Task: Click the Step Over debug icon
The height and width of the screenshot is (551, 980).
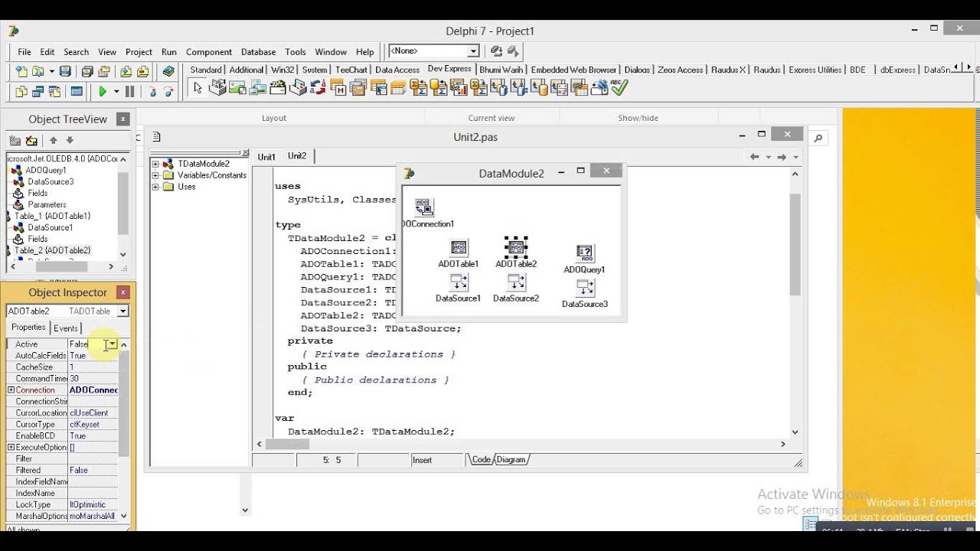Action: [x=168, y=91]
